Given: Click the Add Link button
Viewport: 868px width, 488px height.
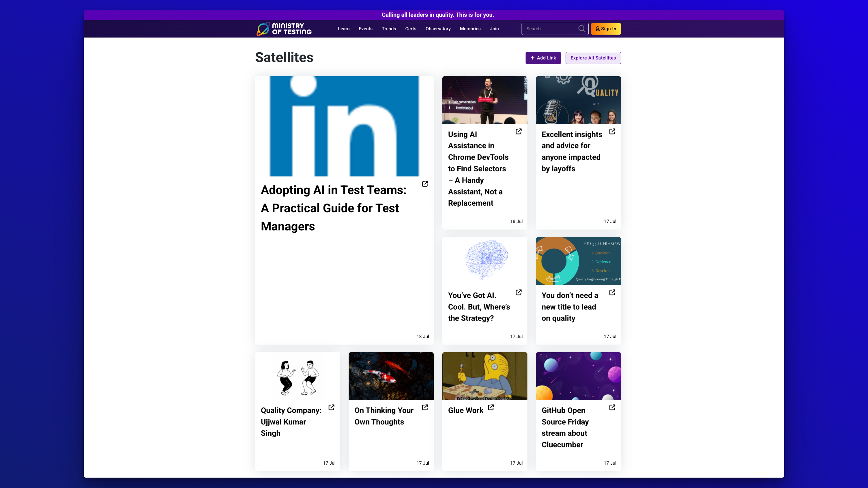Looking at the screenshot, I should click(x=543, y=58).
